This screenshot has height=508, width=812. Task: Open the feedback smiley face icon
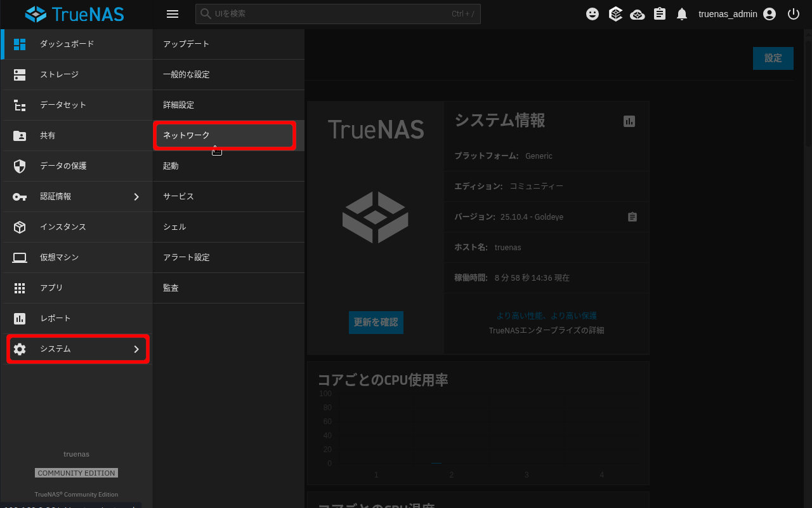[593, 14]
